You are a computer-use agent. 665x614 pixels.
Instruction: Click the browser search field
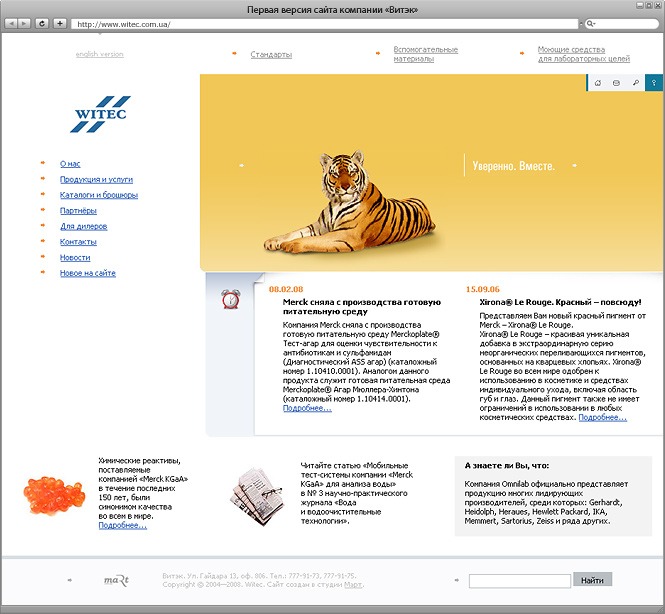tap(622, 24)
